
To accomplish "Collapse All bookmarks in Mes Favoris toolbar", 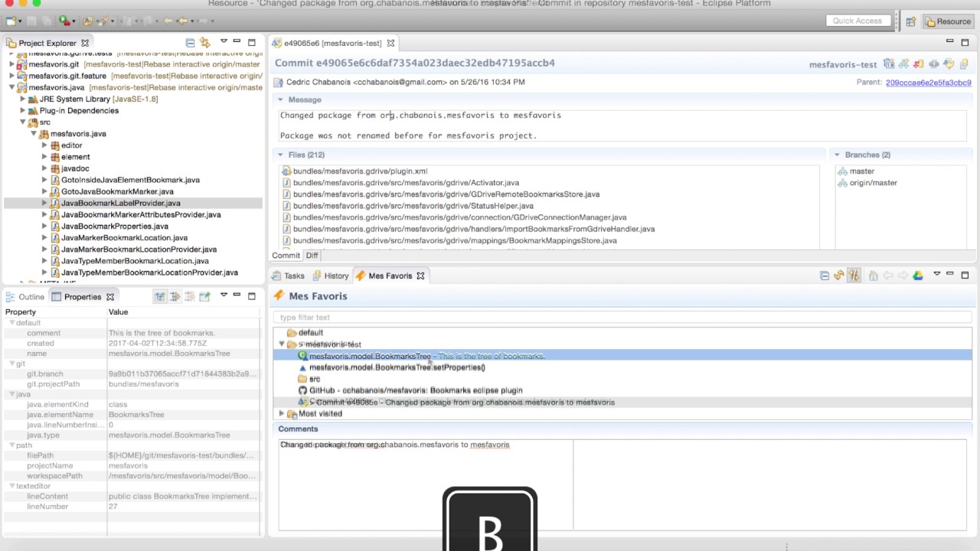I will click(x=825, y=275).
